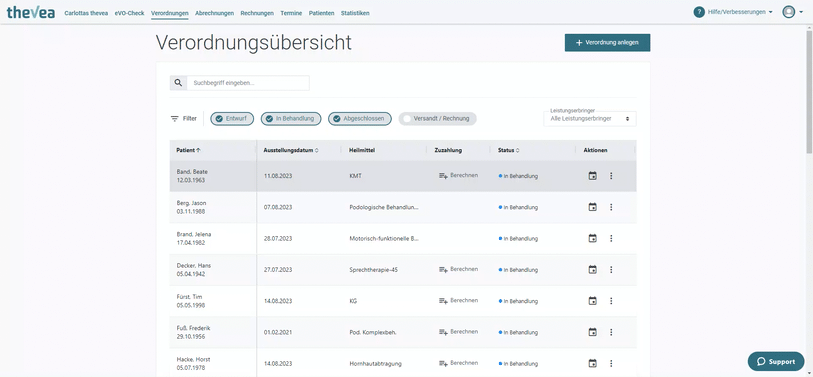Screen dimensions: 813x377
Task: Click the Heilmittel column header
Action: pyautogui.click(x=362, y=150)
